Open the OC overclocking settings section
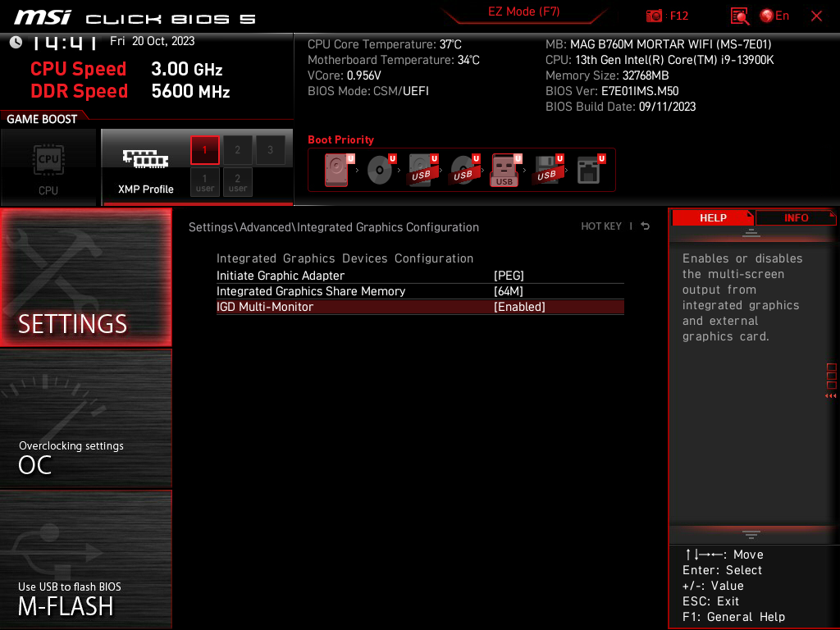This screenshot has width=840, height=630. [x=85, y=418]
